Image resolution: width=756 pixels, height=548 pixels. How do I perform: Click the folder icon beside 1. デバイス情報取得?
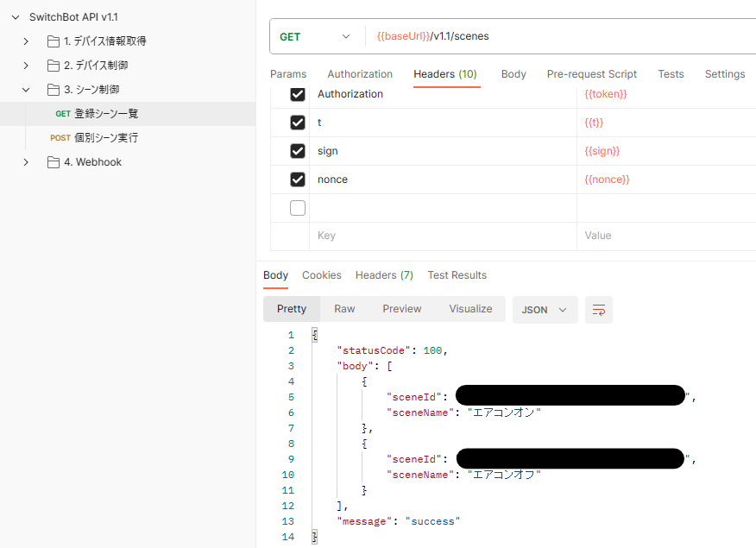pyautogui.click(x=52, y=41)
